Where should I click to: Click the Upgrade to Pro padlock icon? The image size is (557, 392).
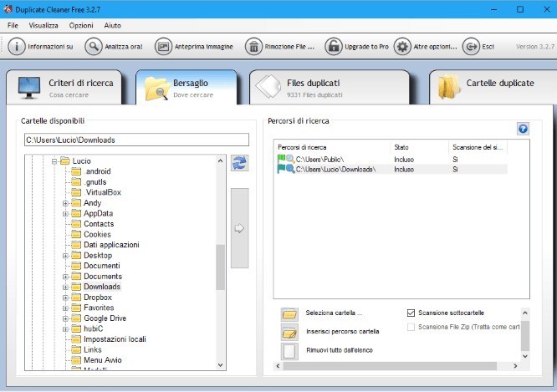click(x=333, y=46)
